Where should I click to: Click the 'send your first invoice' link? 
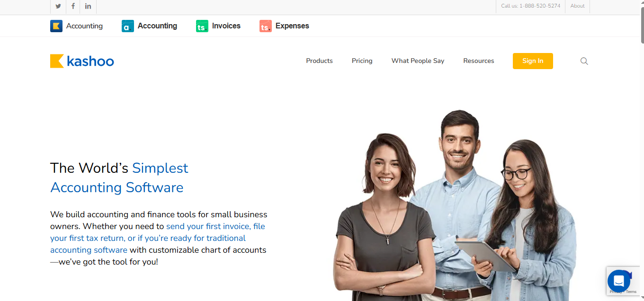(x=207, y=226)
